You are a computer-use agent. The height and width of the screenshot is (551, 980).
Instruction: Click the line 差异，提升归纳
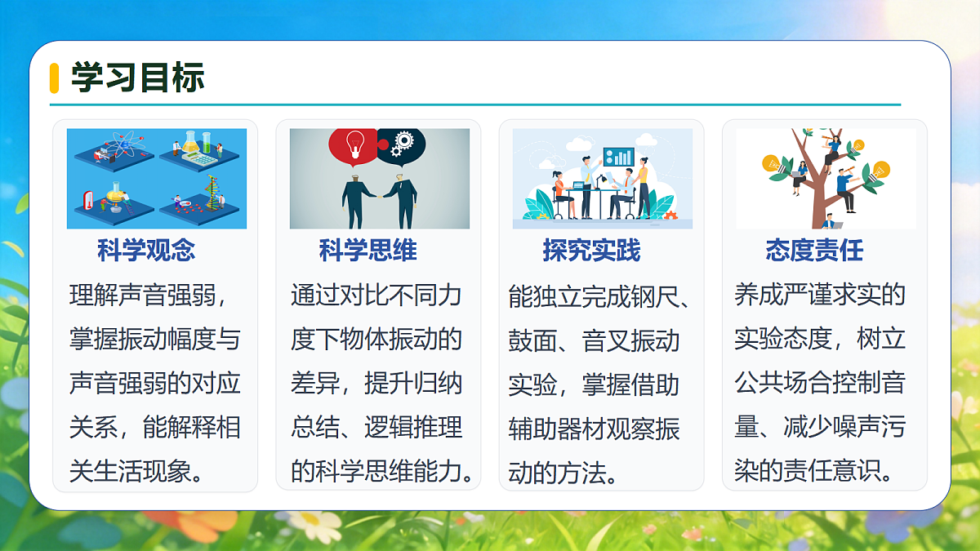[376, 383]
